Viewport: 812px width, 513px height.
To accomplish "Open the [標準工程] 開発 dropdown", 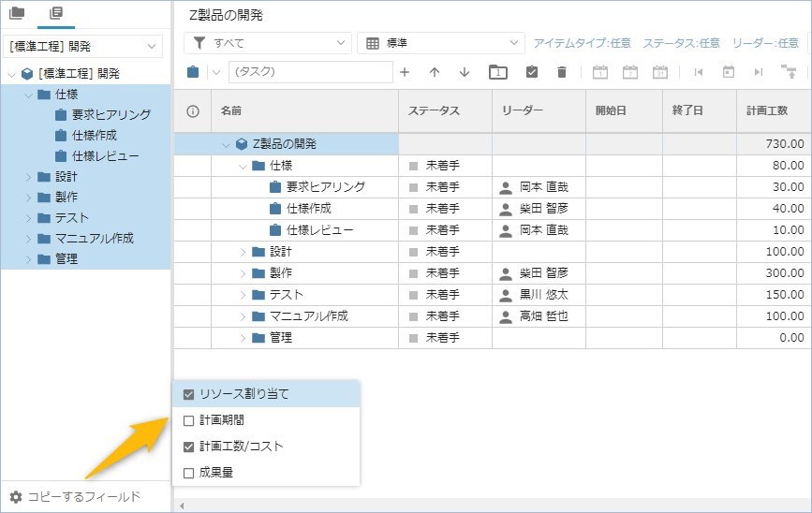I will click(84, 46).
